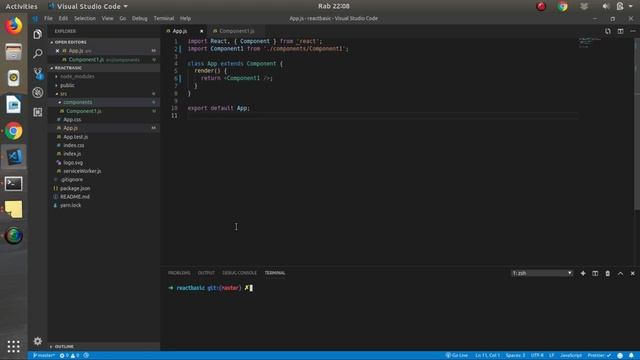Screen dimensions: 640x360
Task: Open the Debug menu
Action: pyautogui.click(x=140, y=18)
